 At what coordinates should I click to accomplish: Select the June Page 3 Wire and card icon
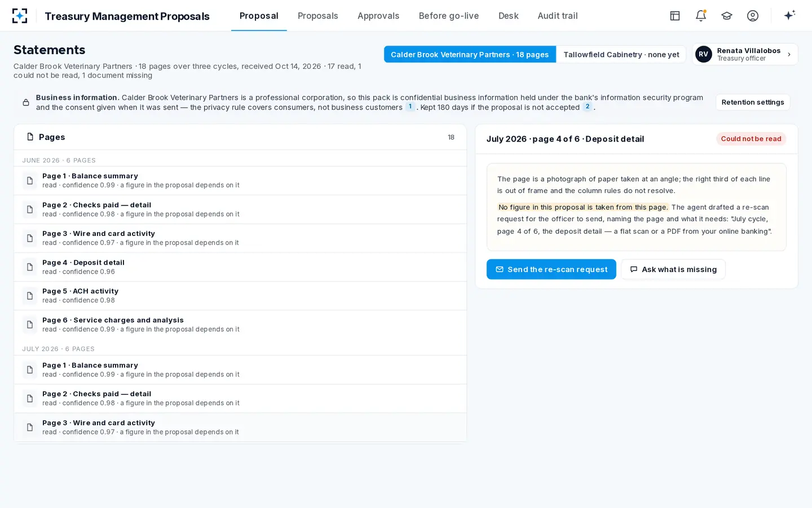pyautogui.click(x=30, y=238)
